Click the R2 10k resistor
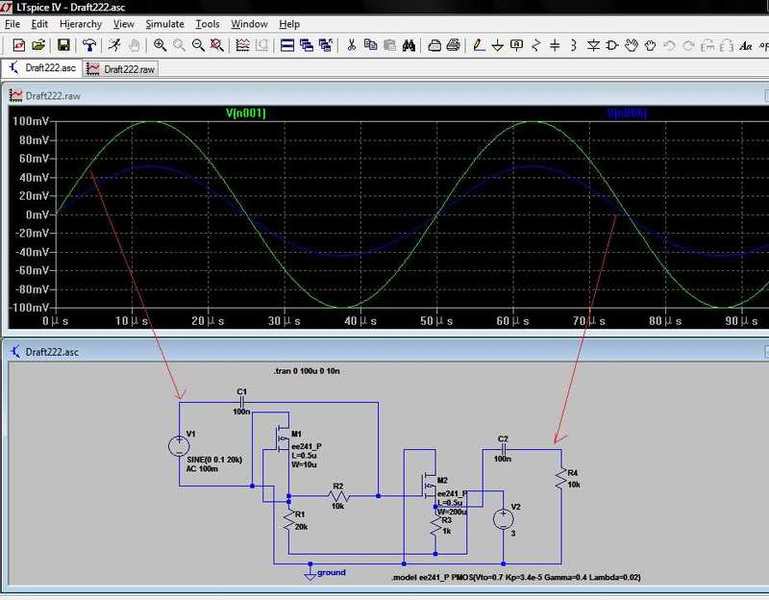Screen dimensions: 769x600 [338, 496]
